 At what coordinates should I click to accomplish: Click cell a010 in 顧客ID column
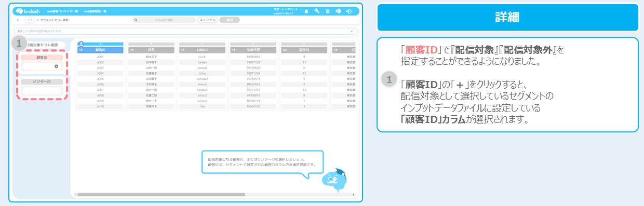coord(100,106)
